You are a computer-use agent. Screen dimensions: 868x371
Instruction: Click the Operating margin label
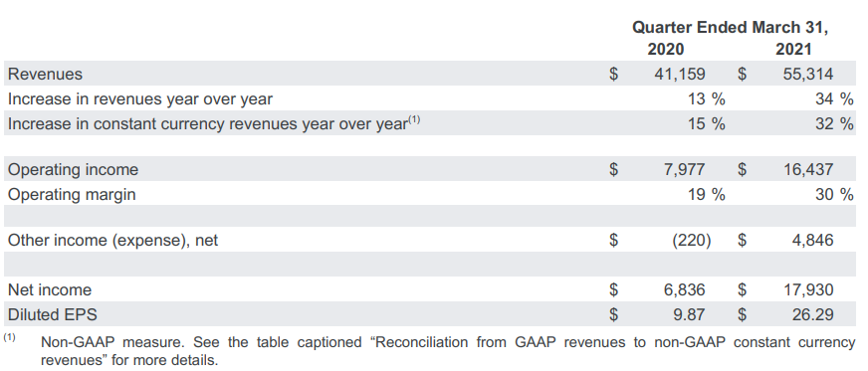[72, 195]
